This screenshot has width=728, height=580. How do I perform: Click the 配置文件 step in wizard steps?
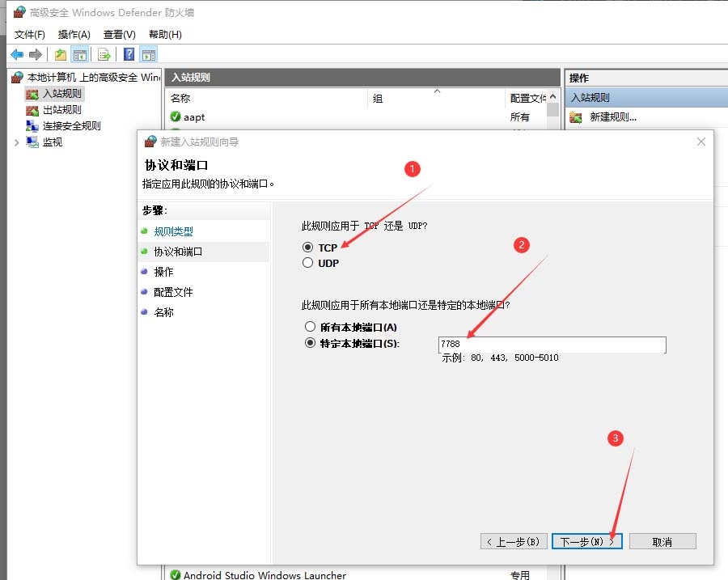pos(173,292)
